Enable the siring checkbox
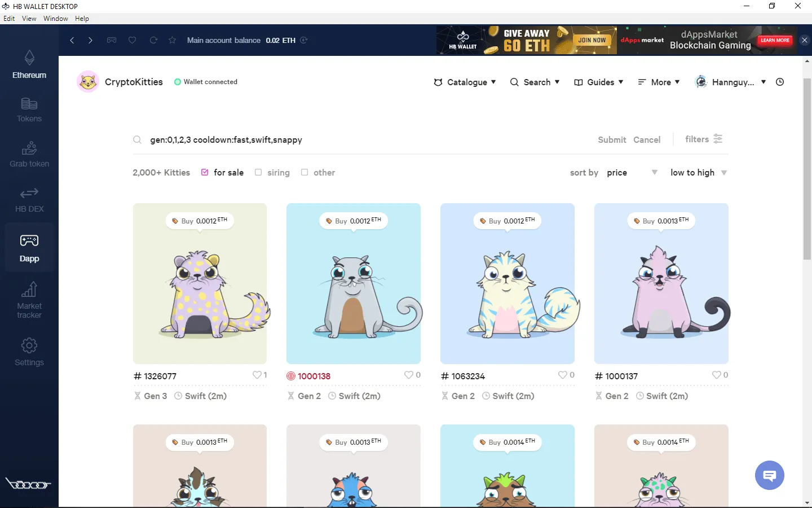Image resolution: width=812 pixels, height=508 pixels. 258,172
